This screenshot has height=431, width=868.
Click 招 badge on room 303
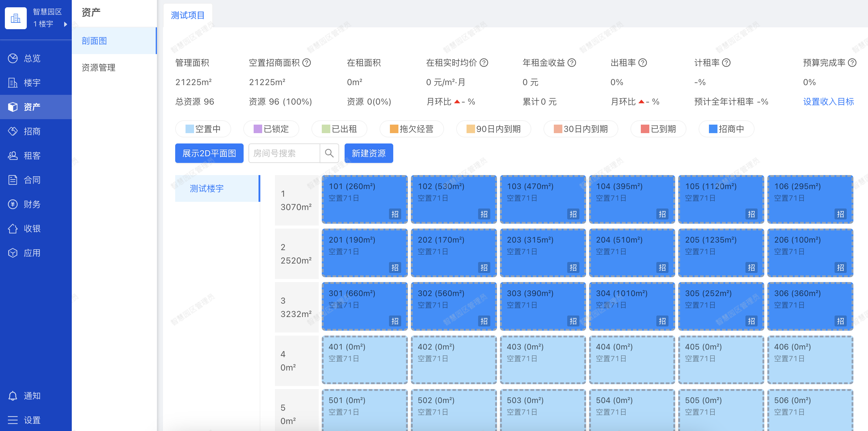tap(573, 321)
